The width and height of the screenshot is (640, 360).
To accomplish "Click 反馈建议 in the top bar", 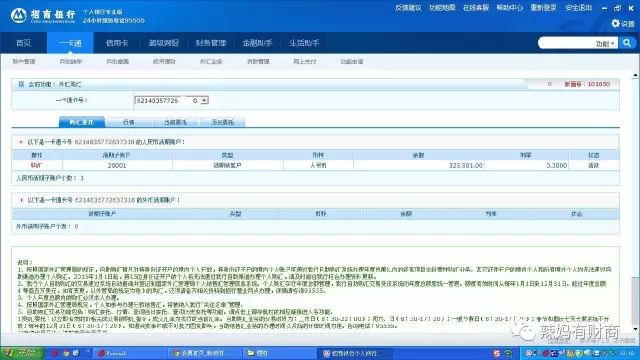I will [408, 8].
